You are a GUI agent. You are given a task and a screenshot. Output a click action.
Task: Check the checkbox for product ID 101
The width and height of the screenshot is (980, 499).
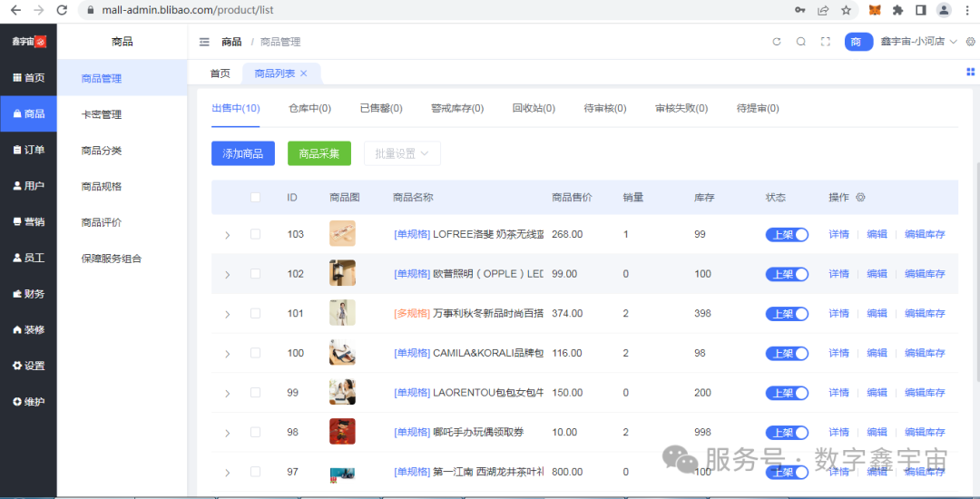(x=255, y=313)
